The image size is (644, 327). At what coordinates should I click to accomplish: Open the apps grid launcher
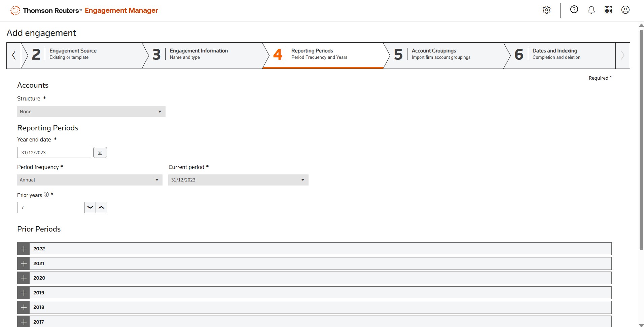click(608, 10)
